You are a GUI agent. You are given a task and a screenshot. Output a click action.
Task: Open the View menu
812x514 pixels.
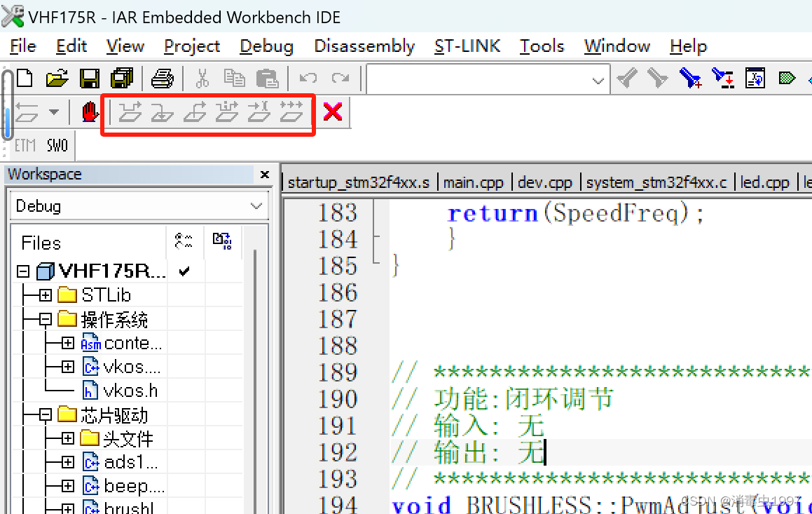point(125,46)
